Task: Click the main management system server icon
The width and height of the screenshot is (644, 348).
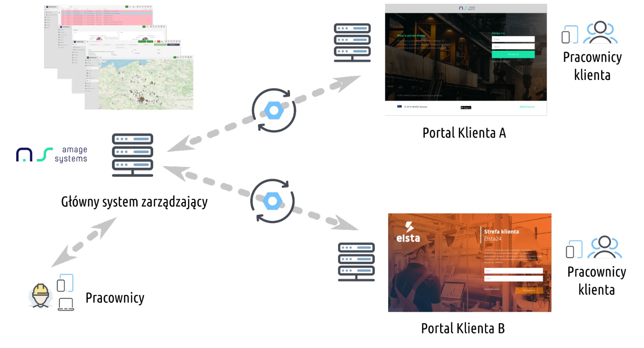Action: pyautogui.click(x=132, y=155)
